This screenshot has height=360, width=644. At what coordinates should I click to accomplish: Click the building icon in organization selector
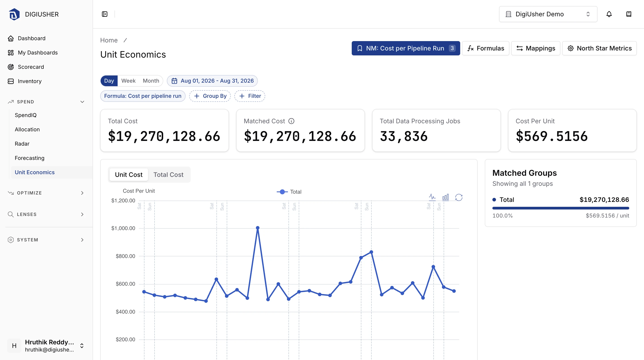pyautogui.click(x=508, y=14)
